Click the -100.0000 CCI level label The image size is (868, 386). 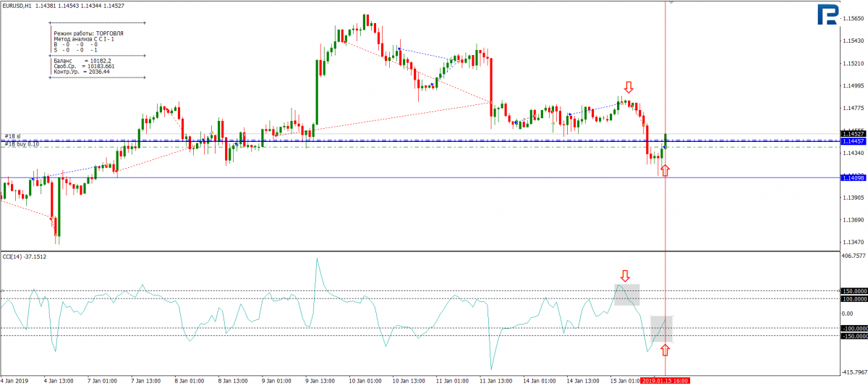click(x=854, y=328)
